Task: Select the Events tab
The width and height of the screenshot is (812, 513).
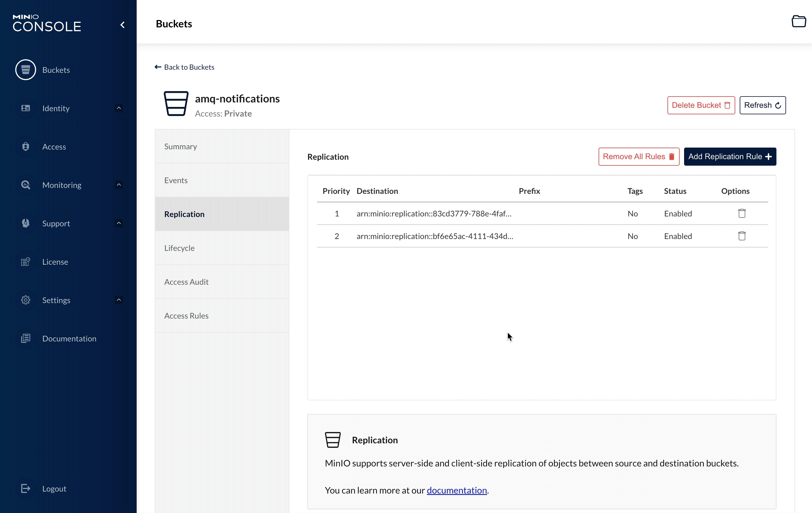Action: coord(176,180)
